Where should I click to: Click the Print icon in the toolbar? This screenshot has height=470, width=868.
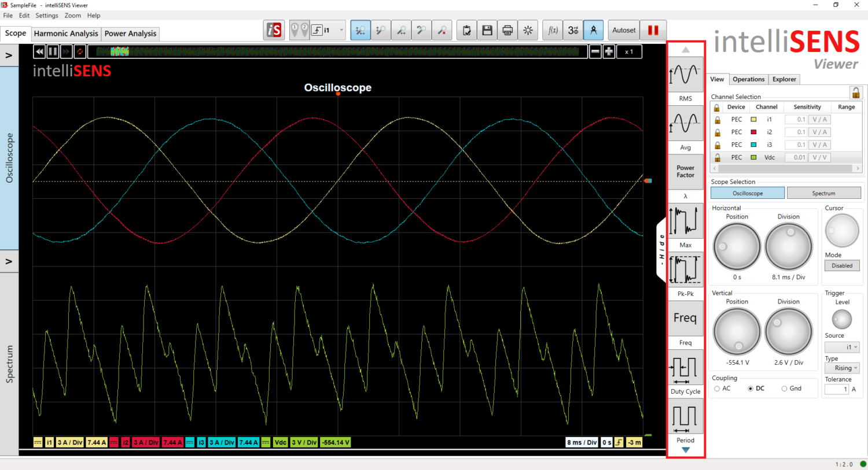pyautogui.click(x=507, y=30)
